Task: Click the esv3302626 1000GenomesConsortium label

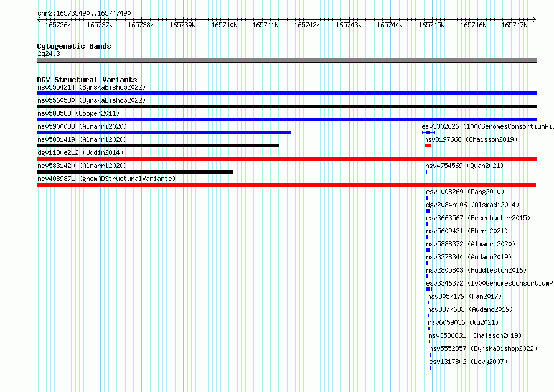Action: [487, 126]
